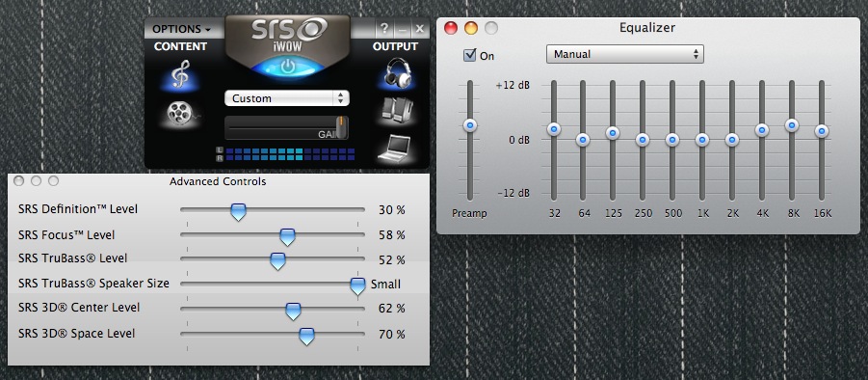Click the 58 % Focus value
This screenshot has height=380, width=868.
coord(392,235)
